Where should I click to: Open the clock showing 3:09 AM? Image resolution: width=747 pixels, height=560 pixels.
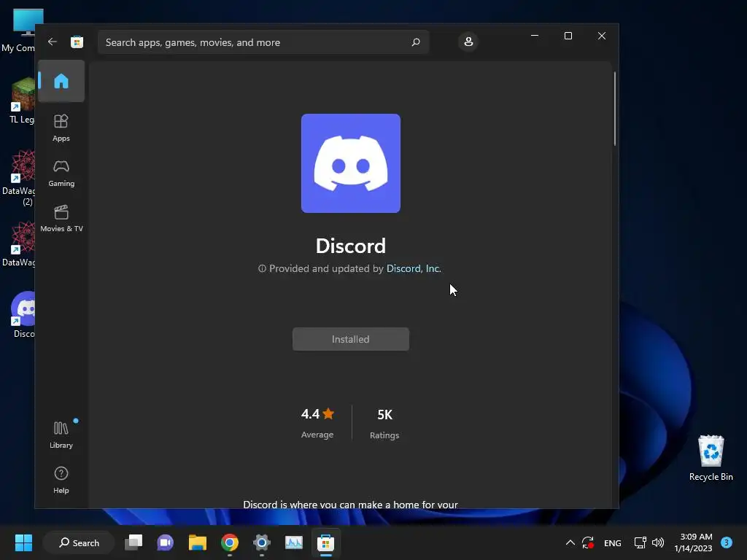(x=693, y=542)
